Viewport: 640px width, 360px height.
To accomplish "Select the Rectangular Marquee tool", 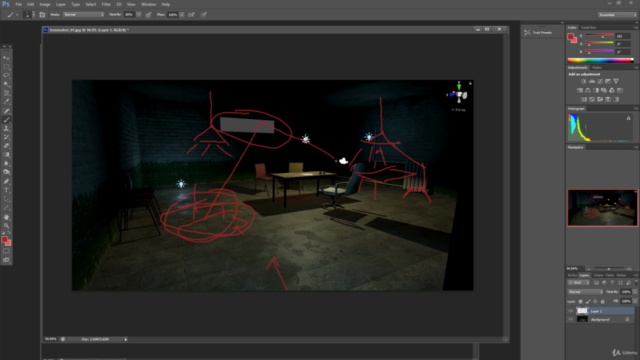I will pos(6,67).
